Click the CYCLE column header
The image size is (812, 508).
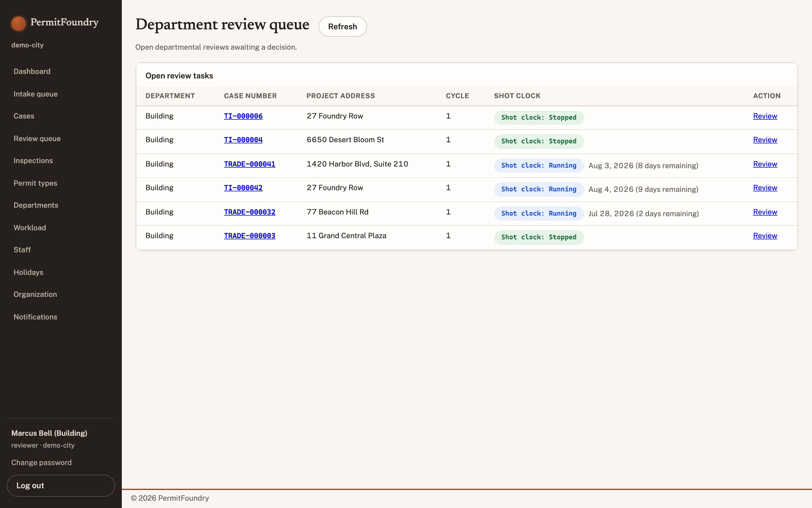point(457,96)
